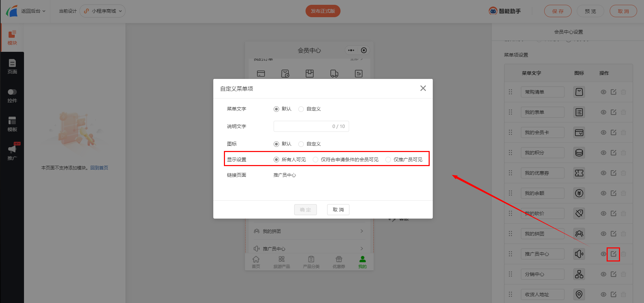
Task: Open the 页面 tab in left sidebar
Action: (12, 67)
